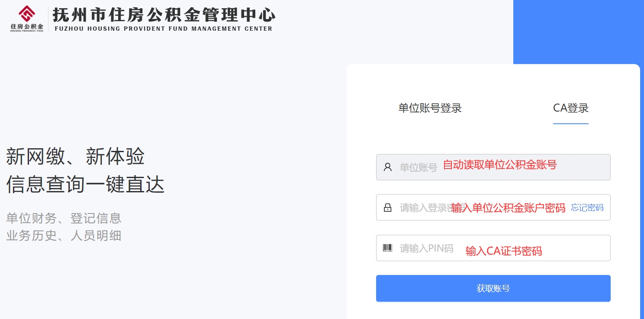Click the 请输入PIN码 input field

493,248
